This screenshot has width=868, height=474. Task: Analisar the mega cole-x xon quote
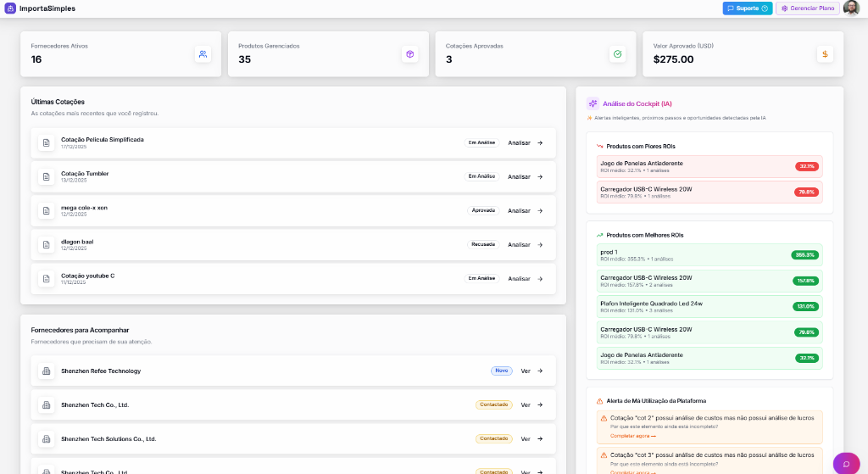tap(526, 211)
